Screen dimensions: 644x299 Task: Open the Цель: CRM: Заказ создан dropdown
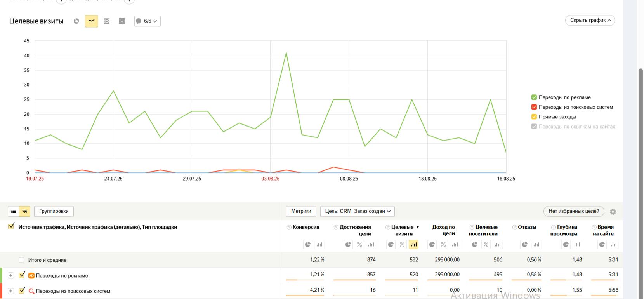pos(357,211)
